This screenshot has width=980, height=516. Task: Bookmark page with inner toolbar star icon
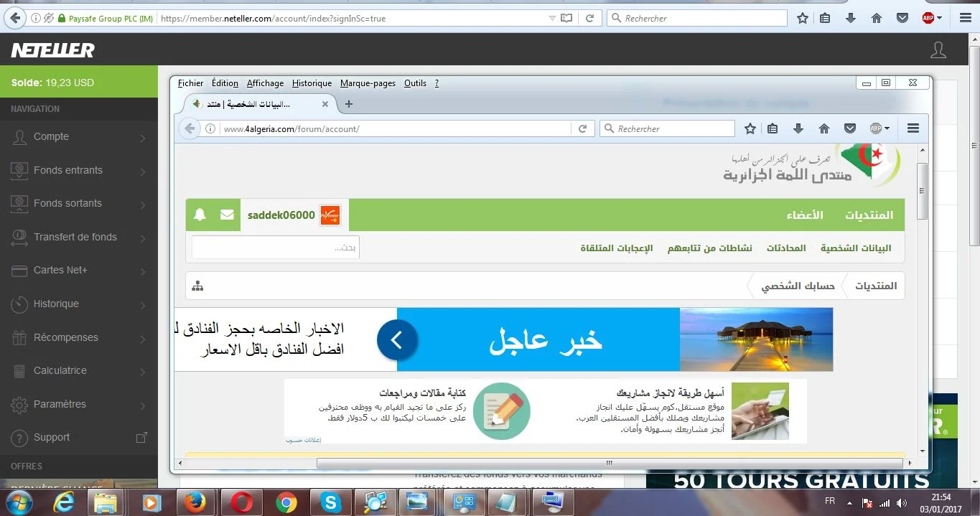point(750,128)
